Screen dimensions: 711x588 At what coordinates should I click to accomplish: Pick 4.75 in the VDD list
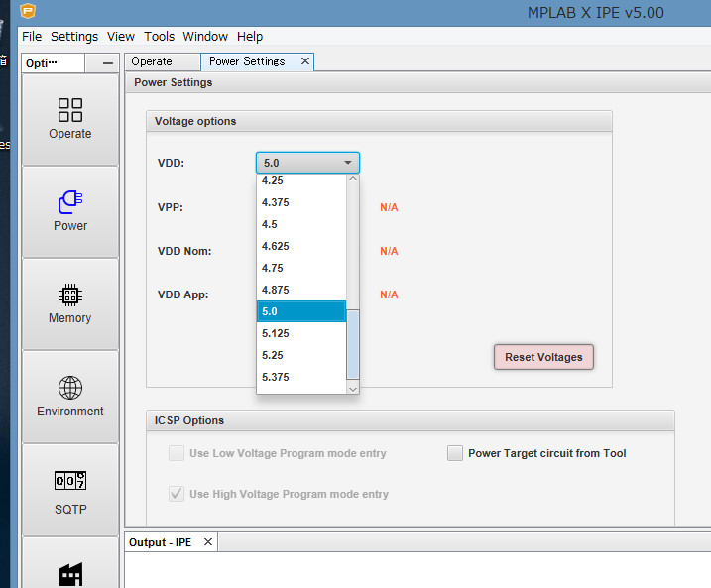(301, 268)
